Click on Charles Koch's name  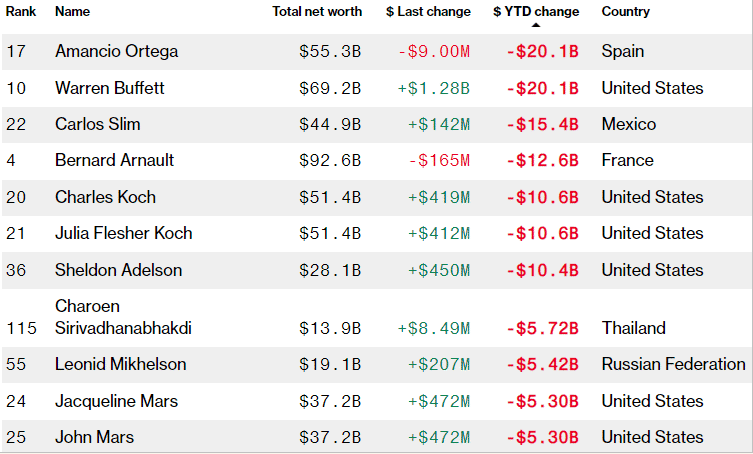[x=105, y=197]
